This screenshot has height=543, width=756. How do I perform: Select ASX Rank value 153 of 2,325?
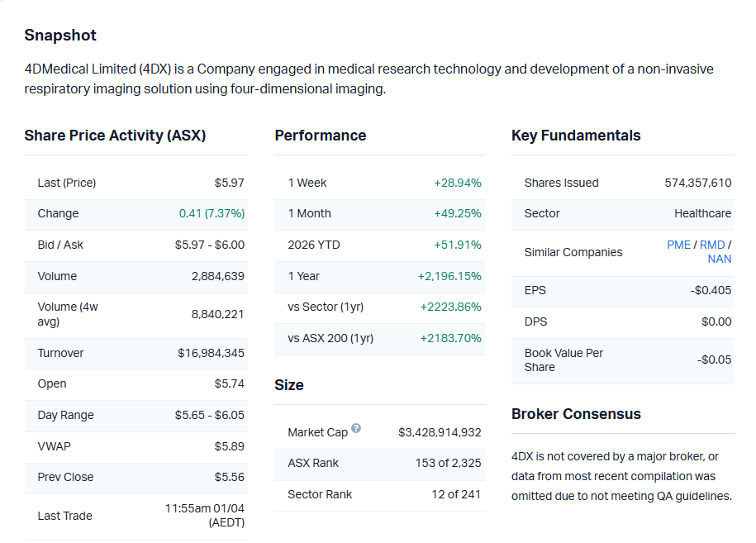pyautogui.click(x=449, y=463)
